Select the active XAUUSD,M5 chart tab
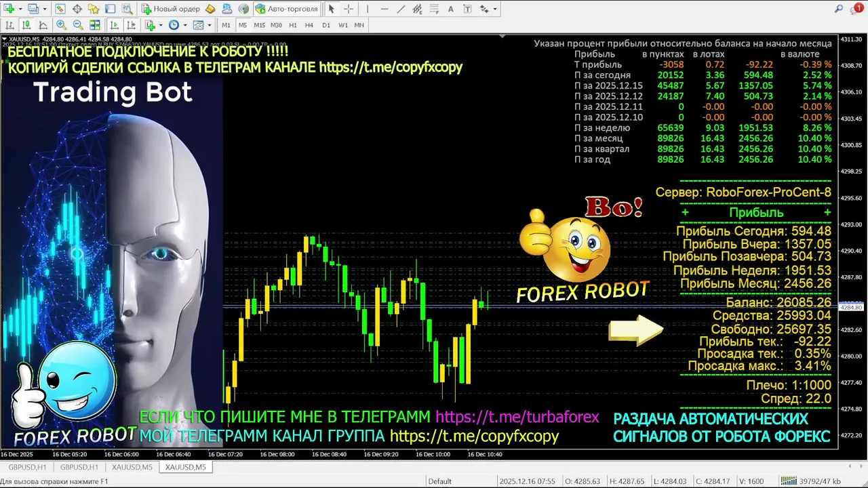This screenshot has height=488, width=868. pos(186,467)
